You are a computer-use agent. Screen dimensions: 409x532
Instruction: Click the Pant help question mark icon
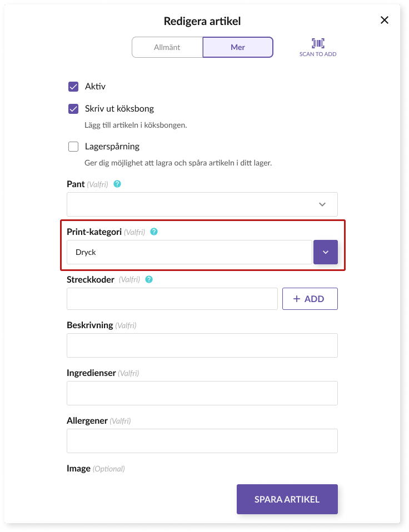(x=117, y=184)
